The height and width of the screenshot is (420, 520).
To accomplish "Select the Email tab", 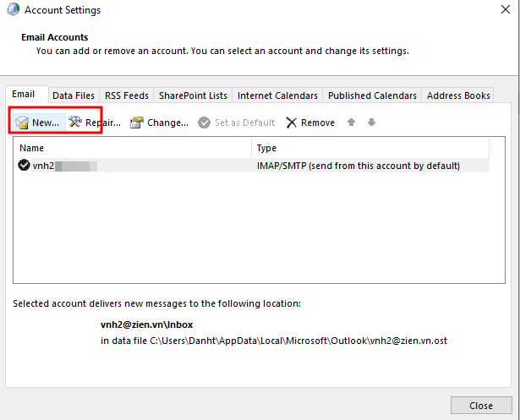I will click(x=24, y=95).
